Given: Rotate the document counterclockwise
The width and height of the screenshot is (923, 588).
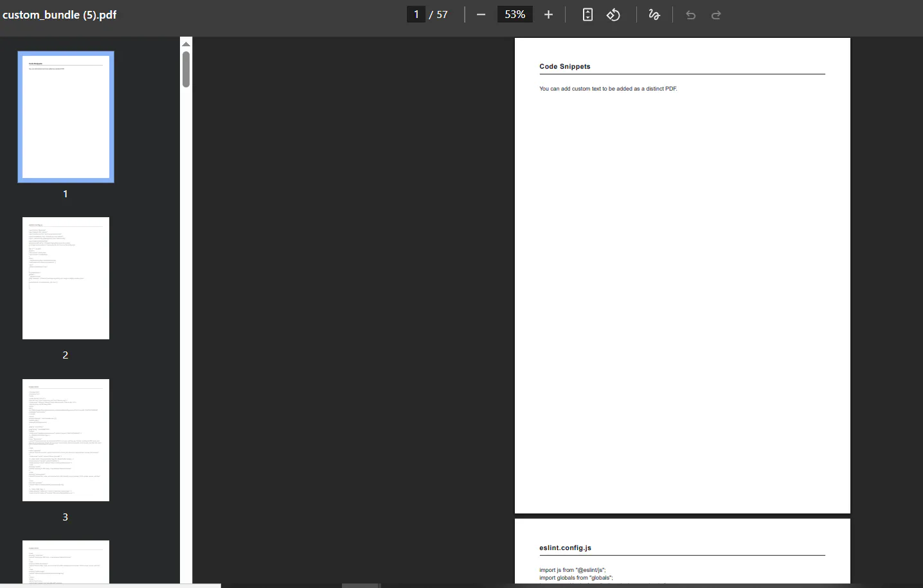Looking at the screenshot, I should [x=613, y=14].
